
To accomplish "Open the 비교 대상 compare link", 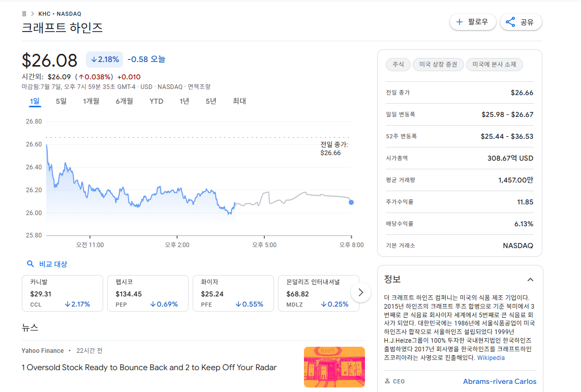I will pos(53,264).
